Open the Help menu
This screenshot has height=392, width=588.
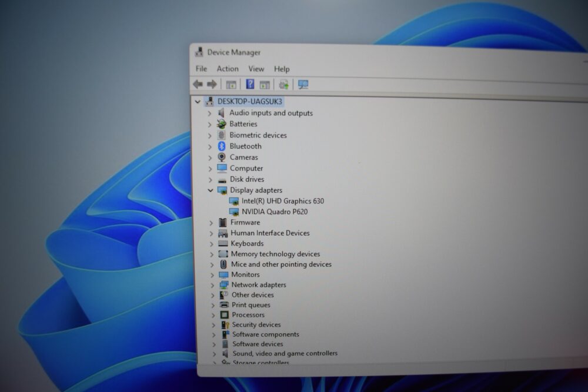[282, 69]
